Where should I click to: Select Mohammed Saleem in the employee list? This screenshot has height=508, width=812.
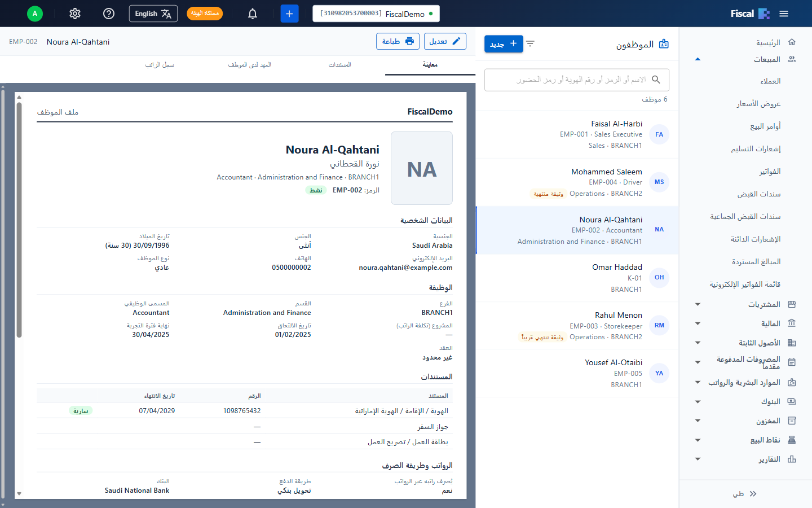click(x=577, y=182)
